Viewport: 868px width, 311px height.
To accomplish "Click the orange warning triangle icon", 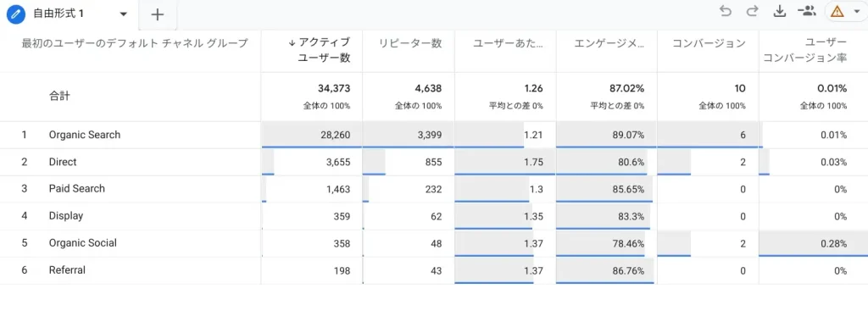I will pos(837,12).
